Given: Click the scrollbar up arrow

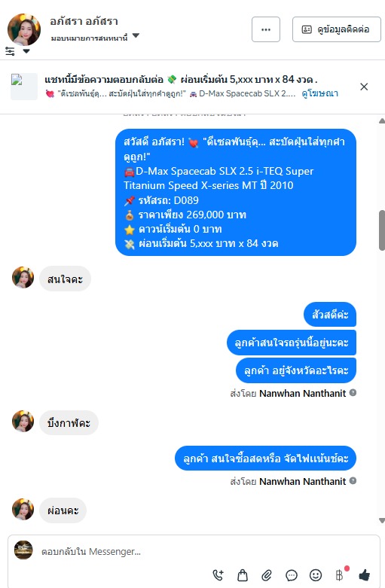Looking at the screenshot, I should (x=382, y=120).
